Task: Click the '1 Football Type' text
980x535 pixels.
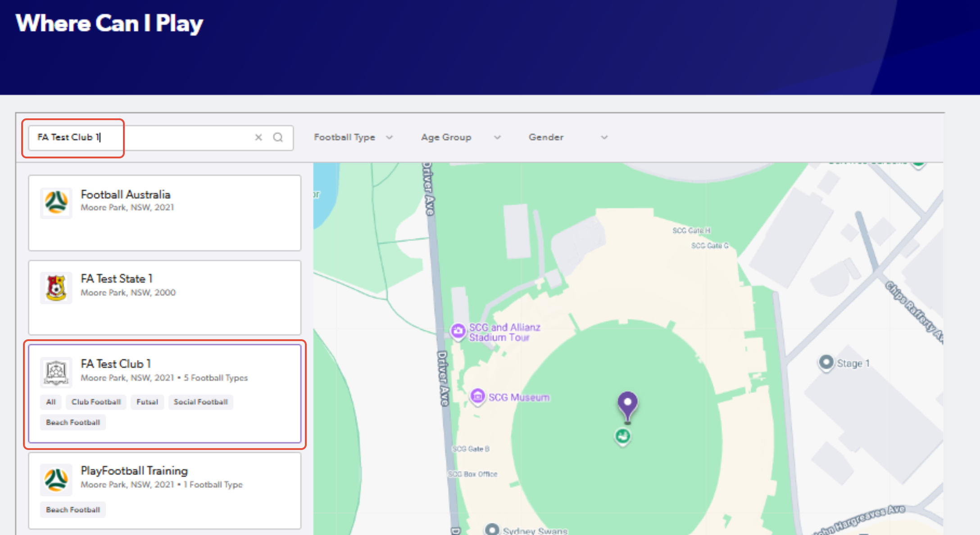Action: click(x=213, y=485)
